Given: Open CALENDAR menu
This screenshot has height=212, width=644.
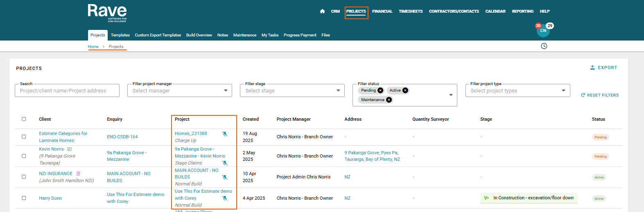Looking at the screenshot, I should point(495,11).
